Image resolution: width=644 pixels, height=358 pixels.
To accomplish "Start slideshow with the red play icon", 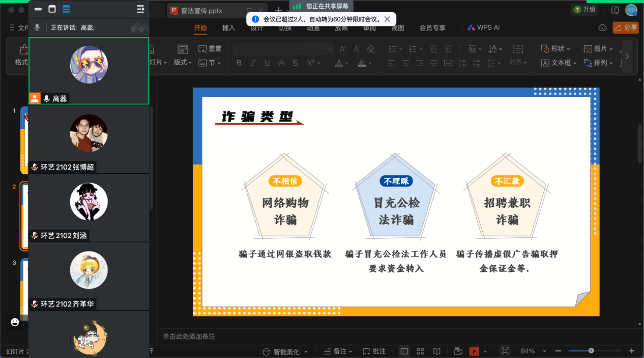I will (x=474, y=351).
